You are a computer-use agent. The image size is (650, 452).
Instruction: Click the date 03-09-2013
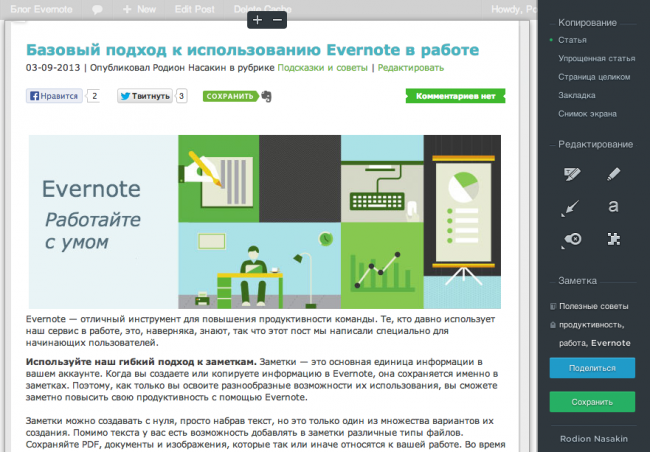(x=53, y=68)
